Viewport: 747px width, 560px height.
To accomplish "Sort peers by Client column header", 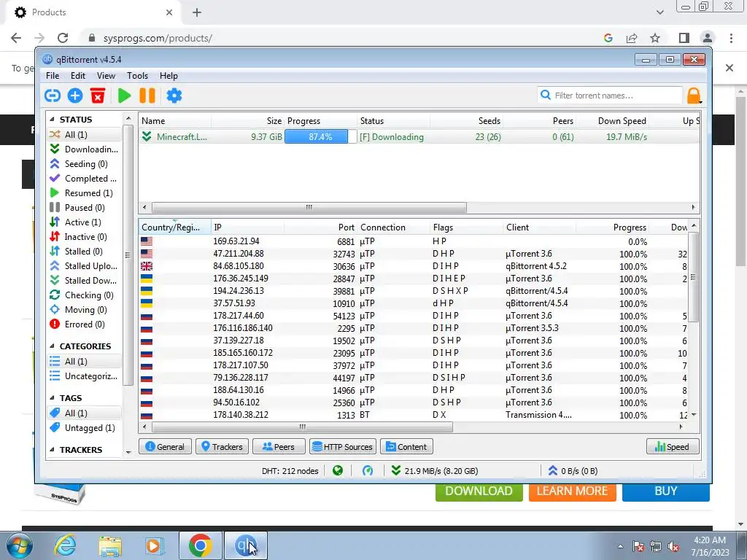I will point(539,227).
